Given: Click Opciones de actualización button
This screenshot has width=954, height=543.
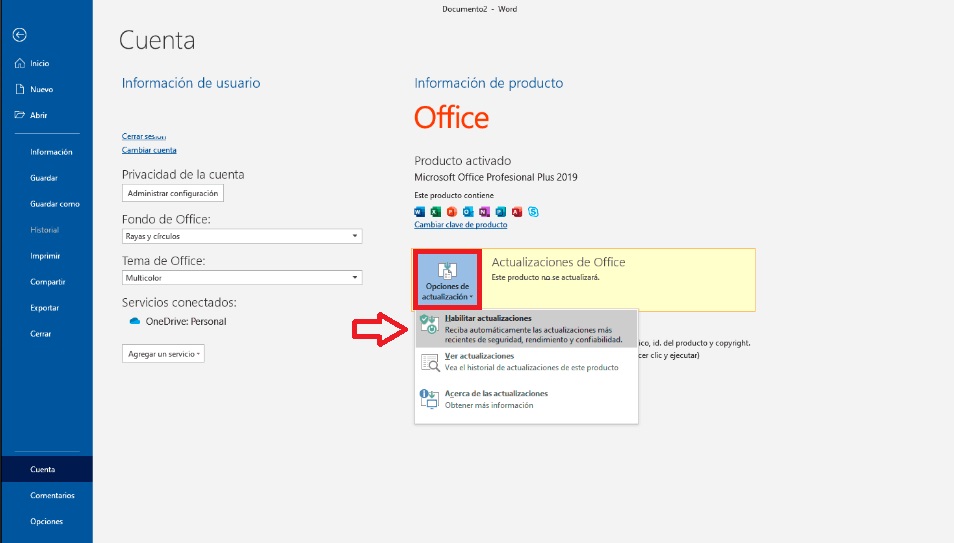Looking at the screenshot, I should [447, 280].
